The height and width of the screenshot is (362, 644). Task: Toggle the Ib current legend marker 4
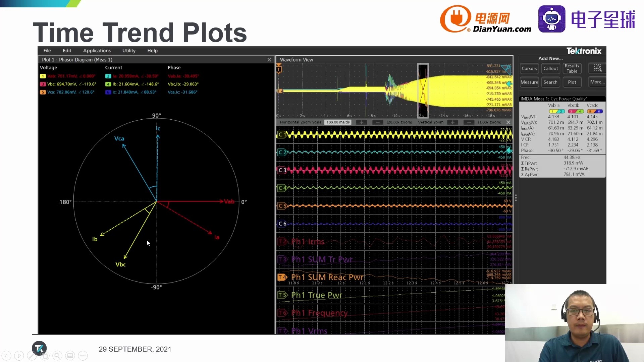(108, 84)
